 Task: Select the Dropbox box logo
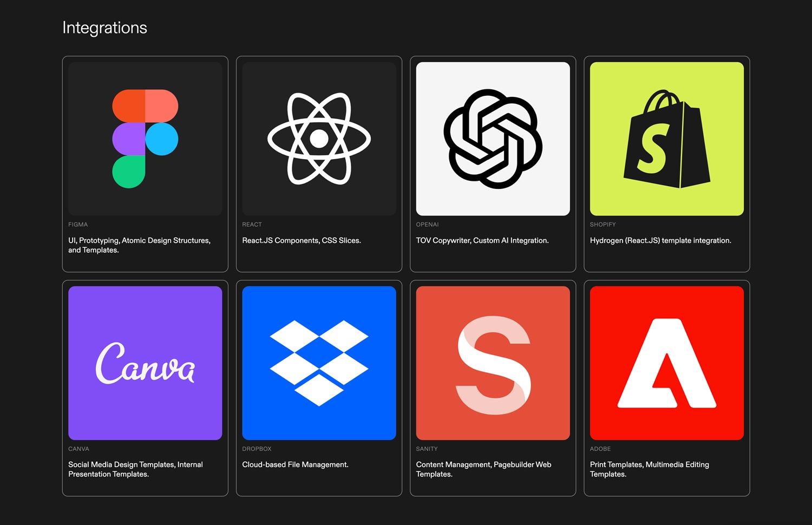point(319,363)
